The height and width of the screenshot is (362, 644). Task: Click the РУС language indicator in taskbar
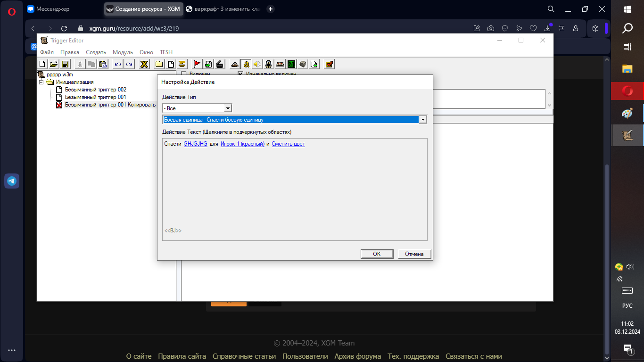(x=627, y=305)
